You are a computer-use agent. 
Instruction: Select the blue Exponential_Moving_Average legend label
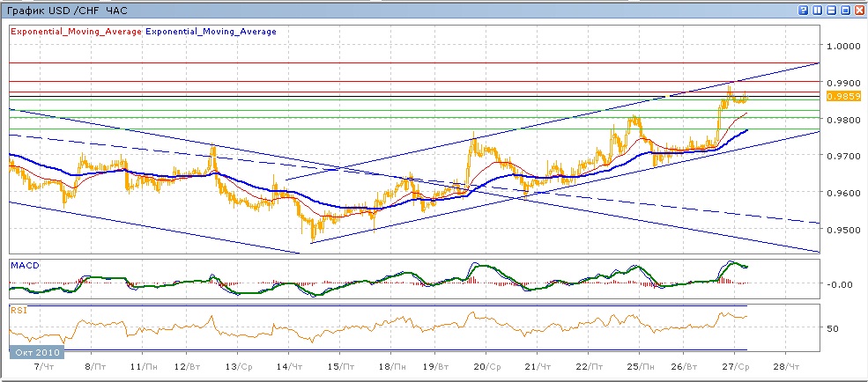click(211, 31)
